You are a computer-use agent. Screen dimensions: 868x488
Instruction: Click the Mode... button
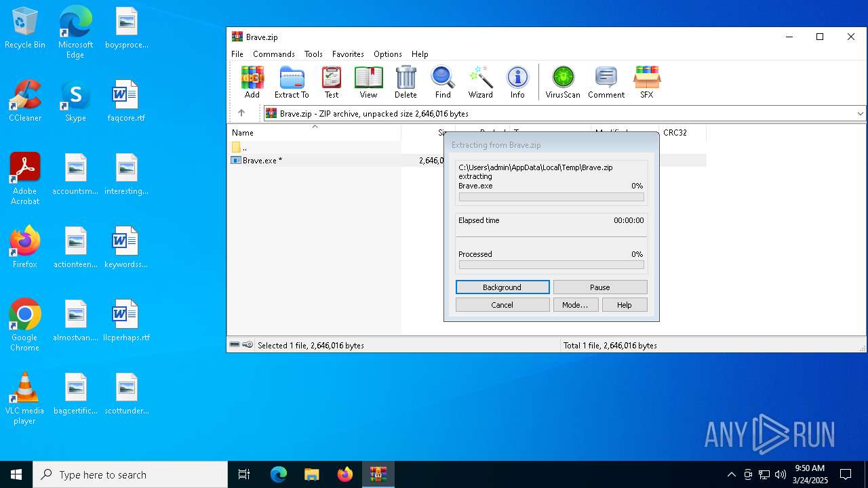pos(575,305)
